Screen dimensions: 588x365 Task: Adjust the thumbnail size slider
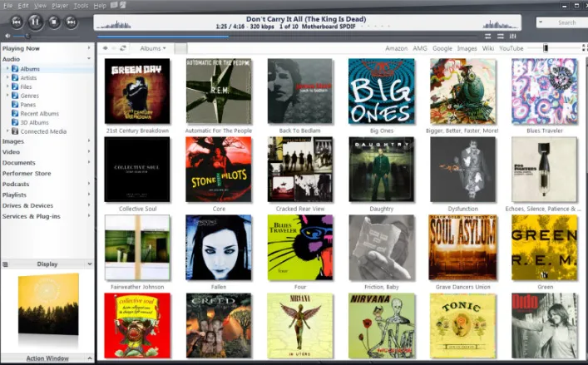coord(546,48)
